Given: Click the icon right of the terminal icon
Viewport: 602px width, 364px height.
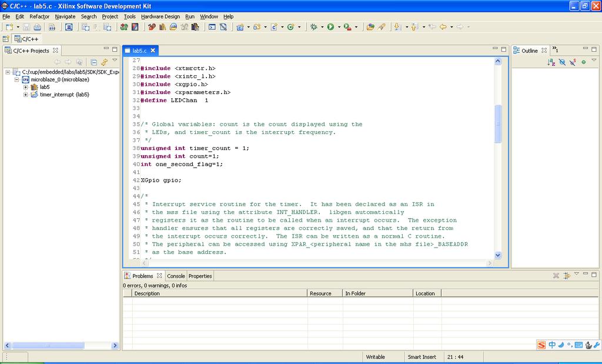Looking at the screenshot, I should [x=223, y=27].
